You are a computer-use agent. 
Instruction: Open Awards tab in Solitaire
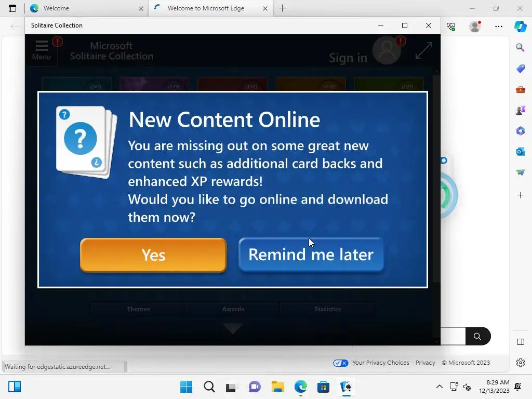tap(233, 309)
